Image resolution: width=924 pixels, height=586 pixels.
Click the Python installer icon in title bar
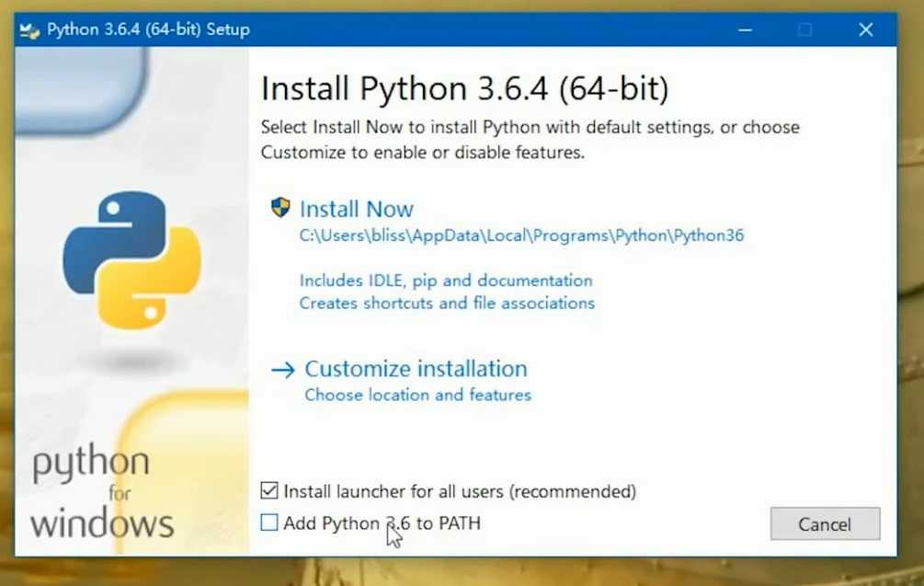coord(29,29)
